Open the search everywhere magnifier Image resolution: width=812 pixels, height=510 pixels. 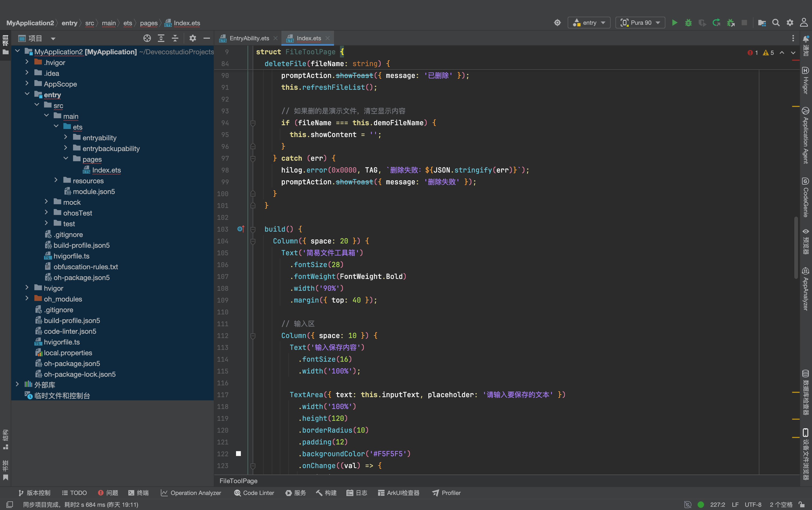pyautogui.click(x=776, y=23)
